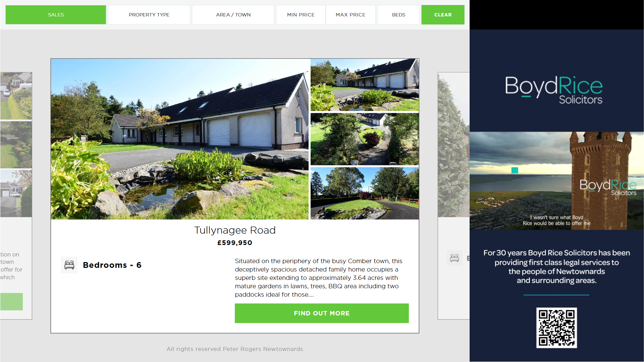Select the SALES filter tab
This screenshot has width=644, height=362.
click(56, 15)
